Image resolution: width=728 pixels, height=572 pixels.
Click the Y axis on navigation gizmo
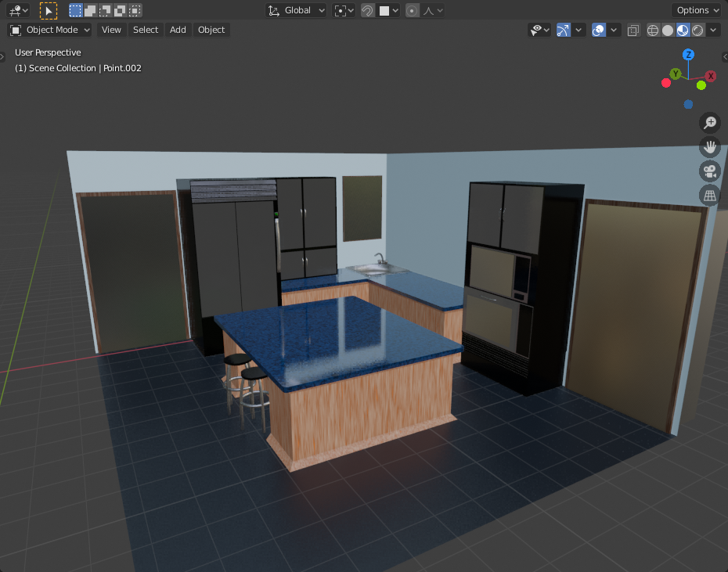coord(676,74)
